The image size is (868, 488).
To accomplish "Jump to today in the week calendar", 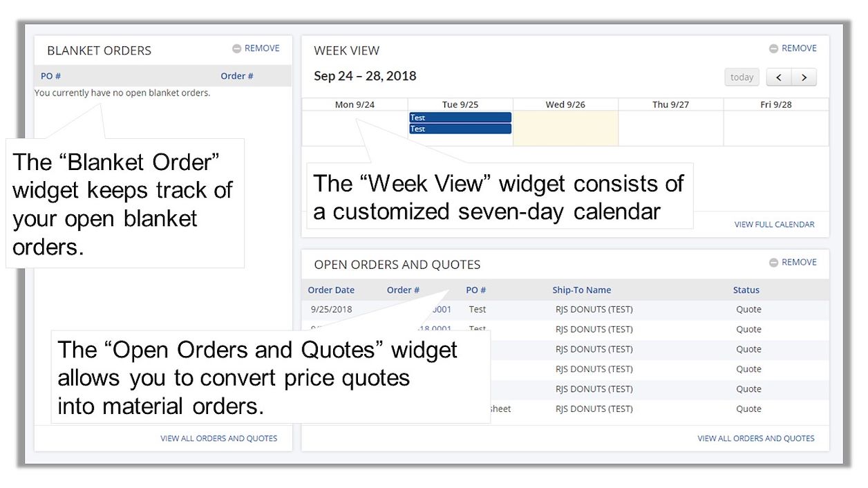I will click(x=742, y=77).
